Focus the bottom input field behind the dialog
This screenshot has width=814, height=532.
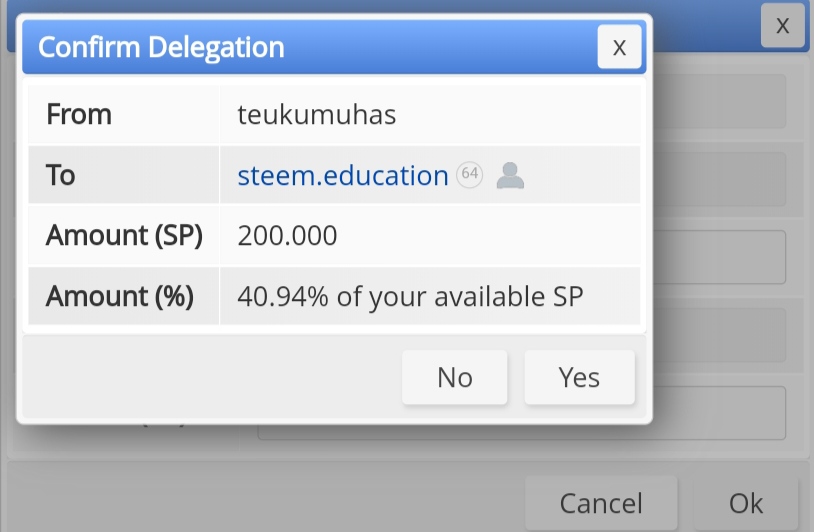click(718, 413)
